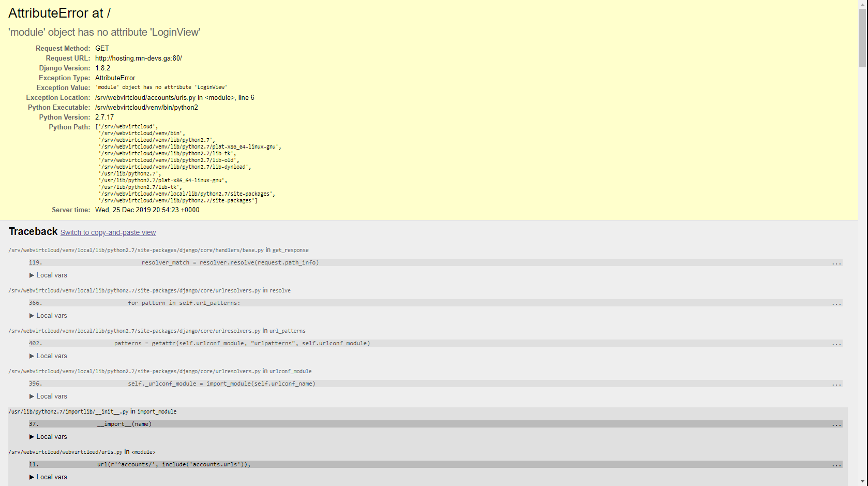
Task: Click the __import__(name) code line
Action: [436, 424]
